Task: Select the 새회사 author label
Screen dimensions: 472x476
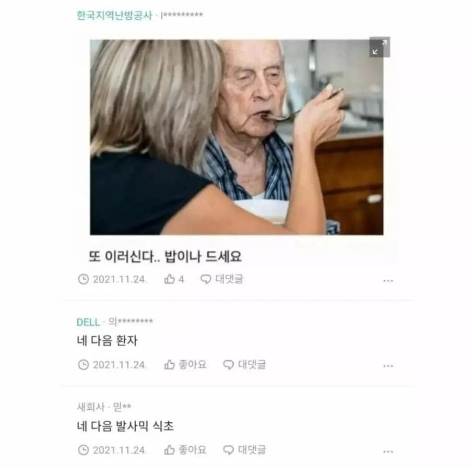Action: click(91, 407)
